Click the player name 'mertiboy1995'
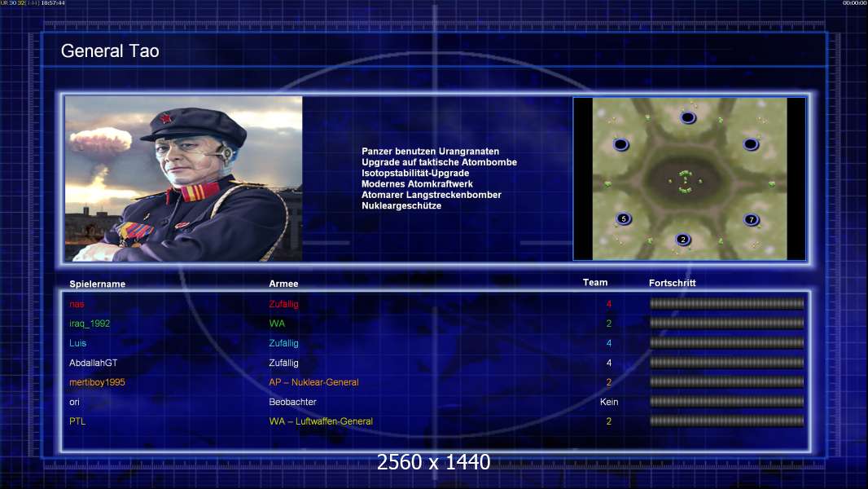868x489 pixels. pyautogui.click(x=97, y=383)
